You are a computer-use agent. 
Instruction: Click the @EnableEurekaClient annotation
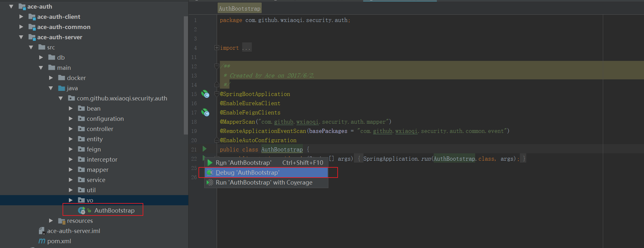click(250, 103)
